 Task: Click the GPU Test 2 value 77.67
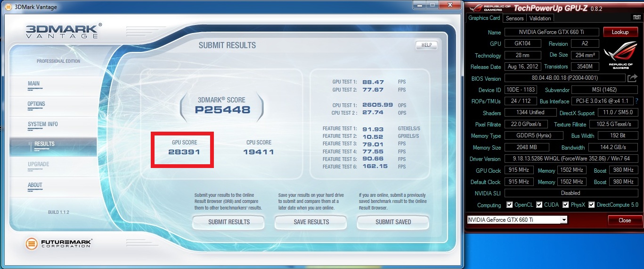373,90
